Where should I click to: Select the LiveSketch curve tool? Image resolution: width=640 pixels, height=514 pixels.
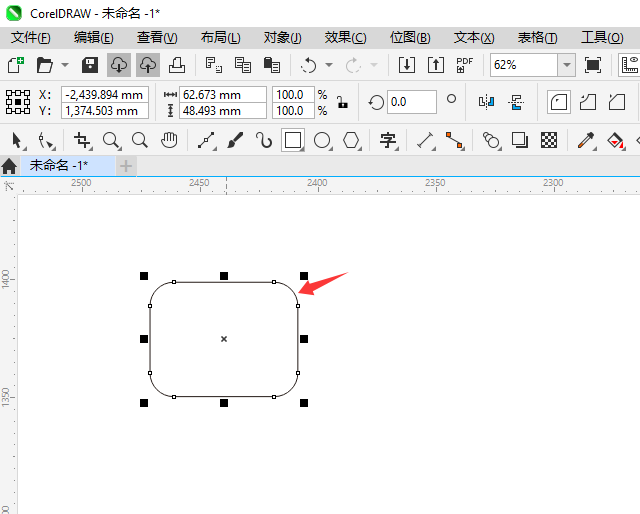coord(264,140)
